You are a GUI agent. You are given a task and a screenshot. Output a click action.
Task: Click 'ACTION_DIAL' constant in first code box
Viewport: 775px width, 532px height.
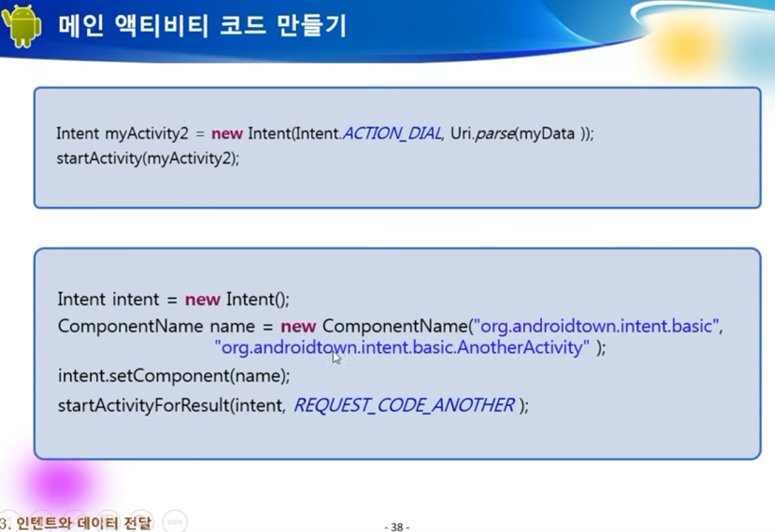coord(392,133)
